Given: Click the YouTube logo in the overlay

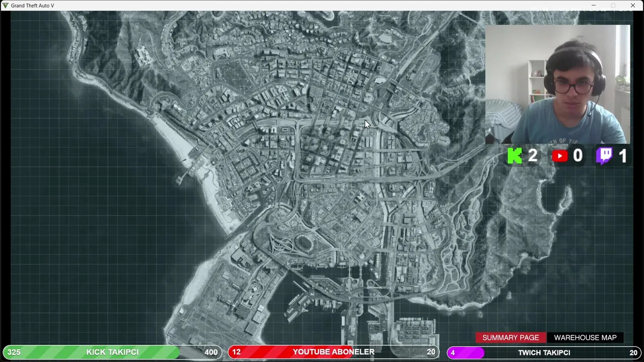Looking at the screenshot, I should tap(559, 156).
